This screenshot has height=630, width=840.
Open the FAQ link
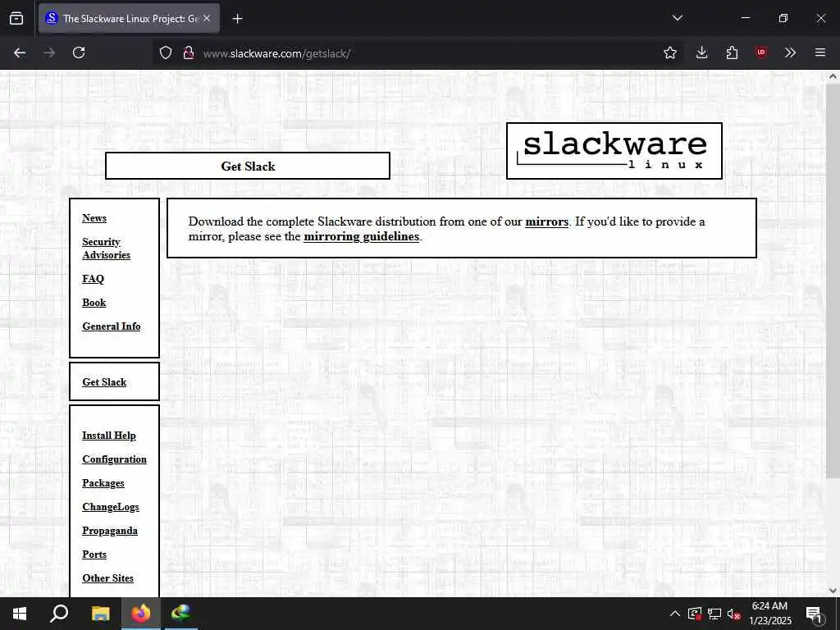tap(94, 279)
